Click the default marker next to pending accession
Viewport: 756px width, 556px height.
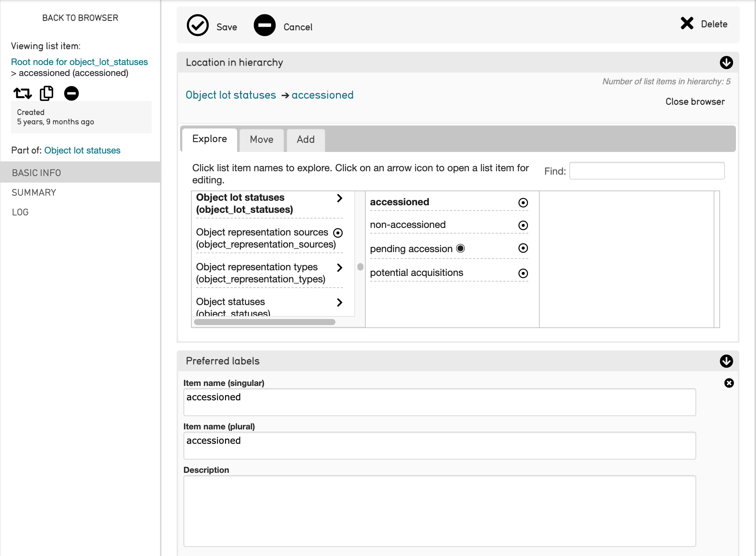[x=460, y=248]
